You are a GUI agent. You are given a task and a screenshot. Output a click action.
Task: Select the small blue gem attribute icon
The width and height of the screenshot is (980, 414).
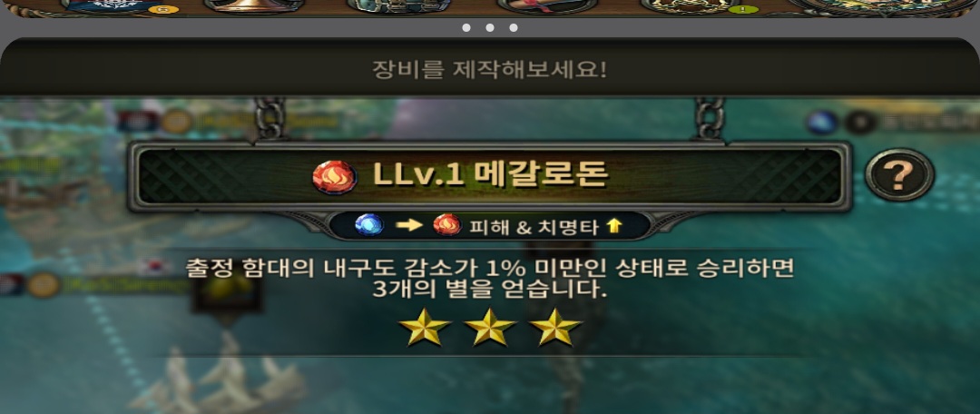click(x=368, y=225)
